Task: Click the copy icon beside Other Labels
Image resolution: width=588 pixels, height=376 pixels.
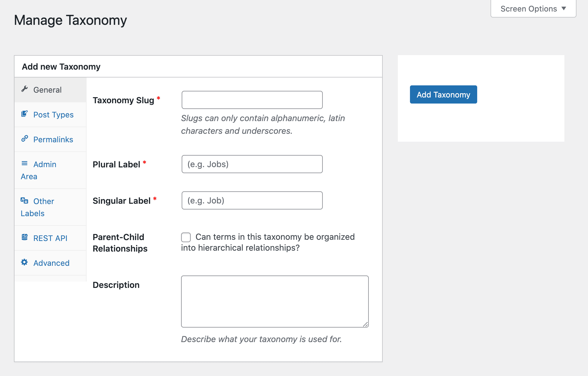Action: [25, 200]
